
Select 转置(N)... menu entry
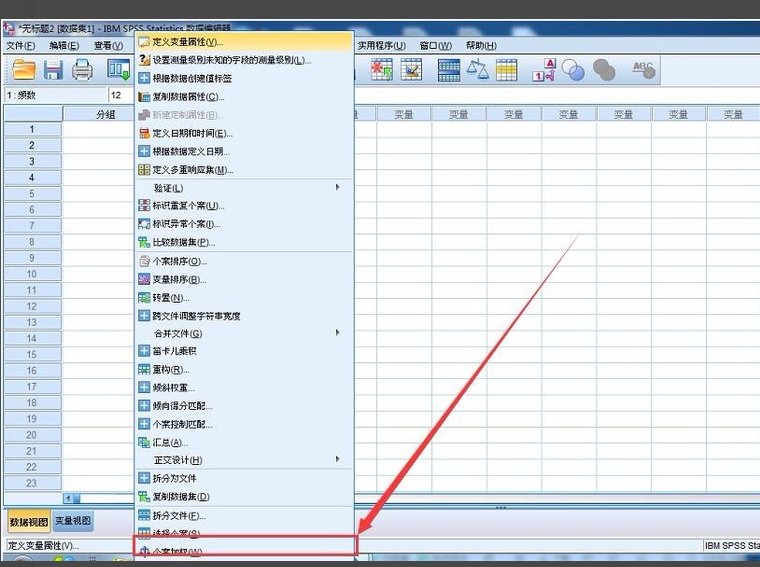244,298
